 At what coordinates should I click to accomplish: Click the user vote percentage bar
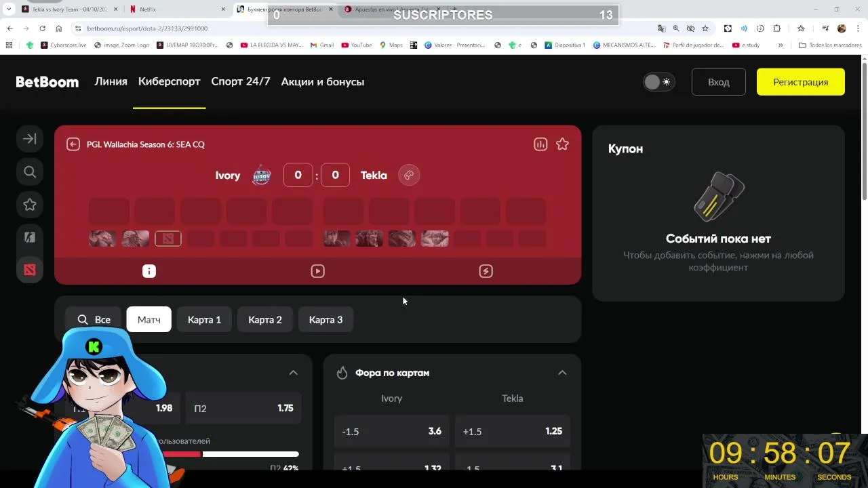(229, 454)
